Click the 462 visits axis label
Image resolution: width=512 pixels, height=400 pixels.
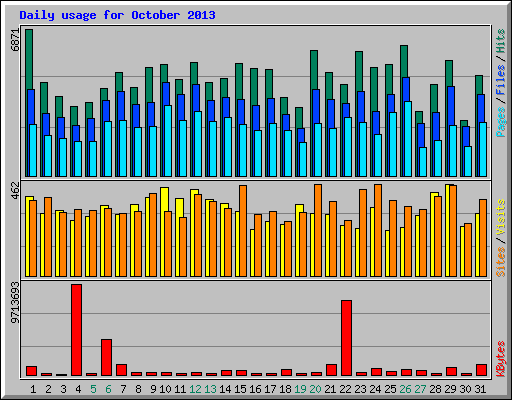(x=15, y=190)
